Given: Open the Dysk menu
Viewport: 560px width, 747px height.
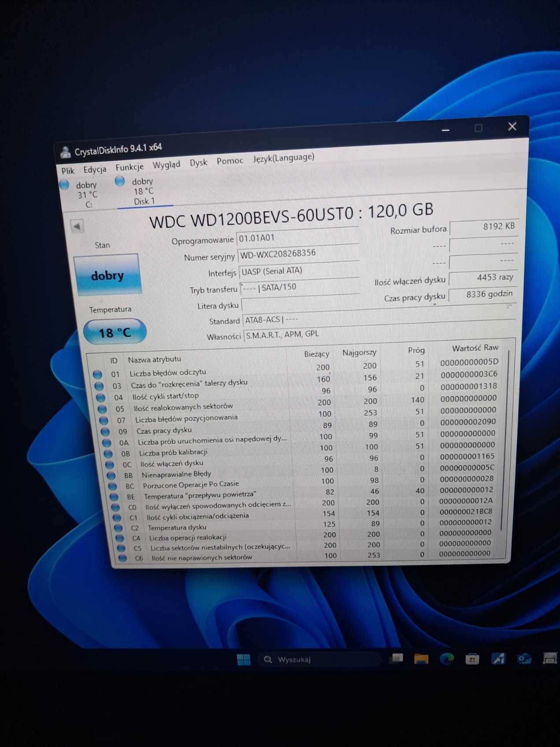Looking at the screenshot, I should coord(198,163).
